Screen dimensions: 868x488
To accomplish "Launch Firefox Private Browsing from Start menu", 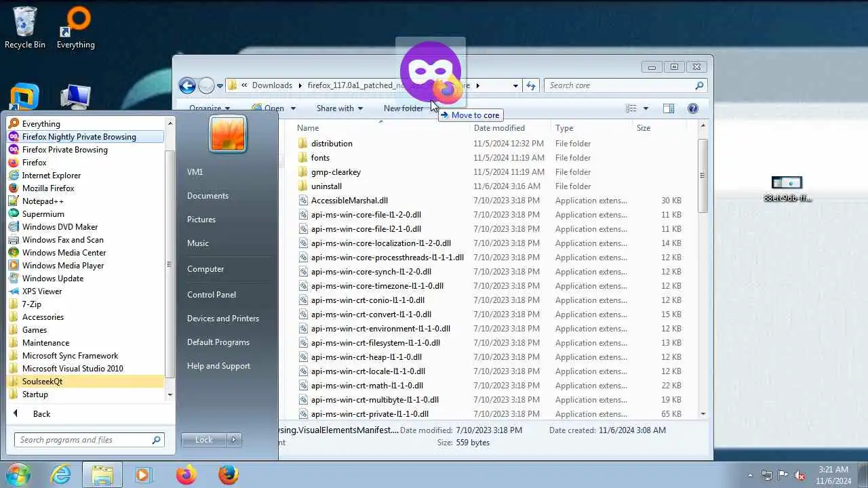I will tap(85, 149).
